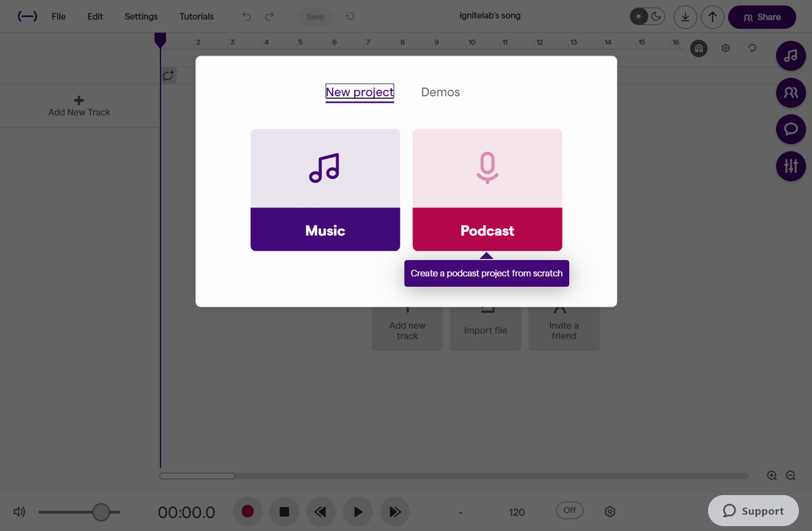Click the stop playback button
This screenshot has height=531, width=812.
pyautogui.click(x=284, y=511)
